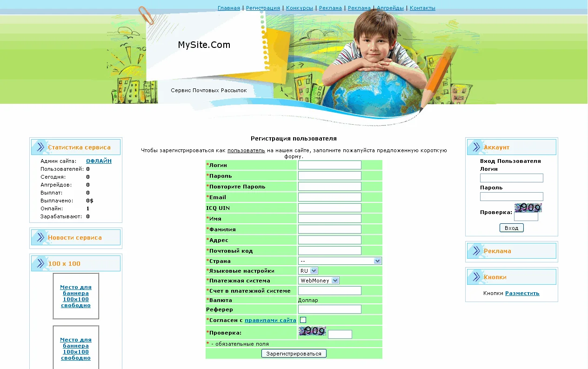The width and height of the screenshot is (588, 369).
Task: Click the Регистрация пользователя heading
Action: tap(294, 139)
